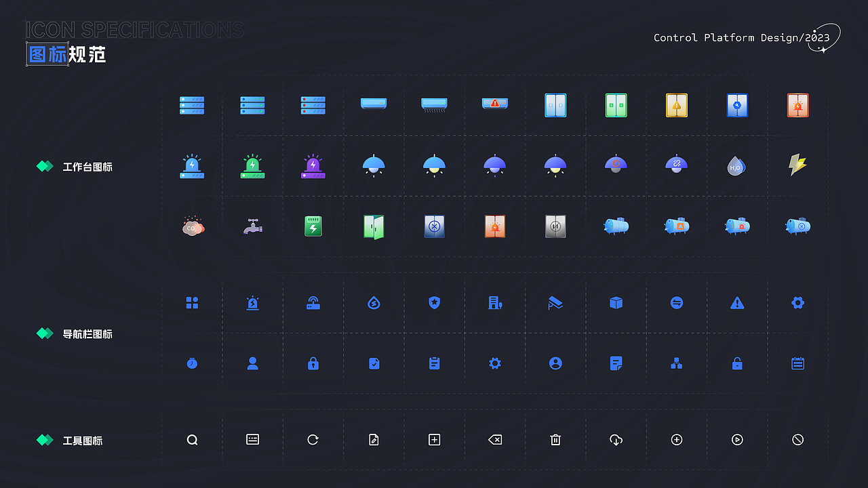
Task: Click the lamp icon with red power symbol
Action: (x=616, y=164)
